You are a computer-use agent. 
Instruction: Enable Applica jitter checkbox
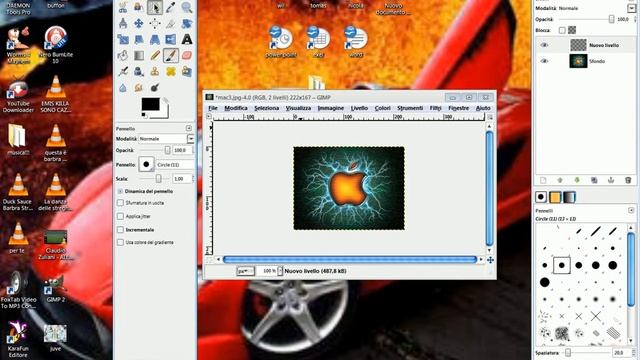[x=120, y=216]
